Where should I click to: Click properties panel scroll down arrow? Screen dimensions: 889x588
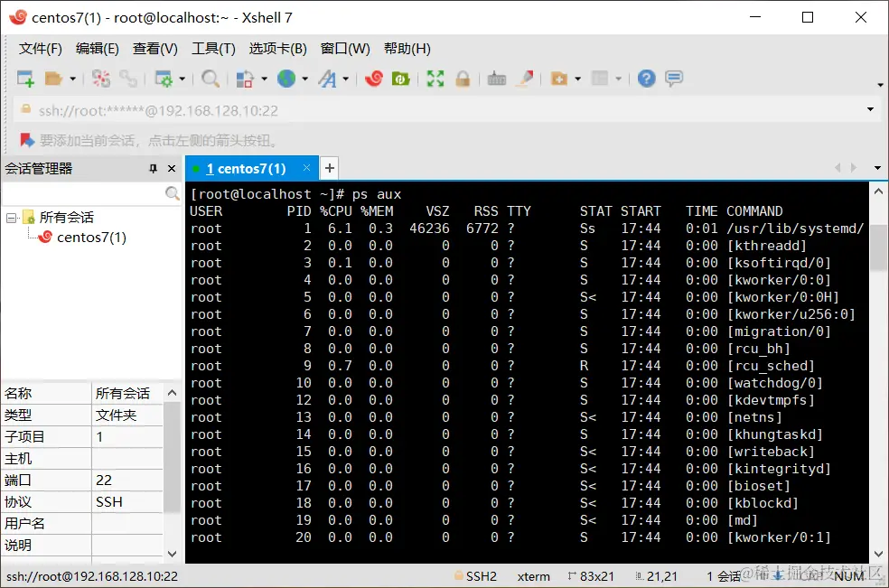(x=173, y=554)
